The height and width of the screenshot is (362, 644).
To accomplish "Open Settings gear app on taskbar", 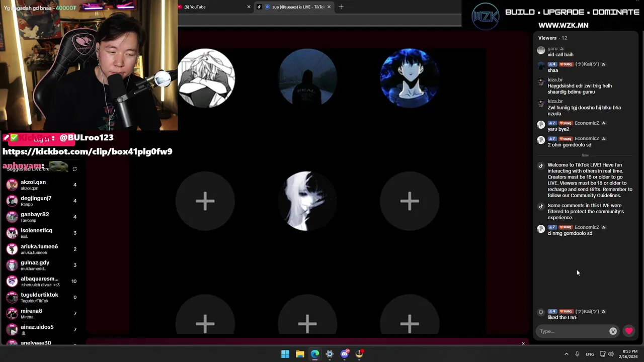I will pyautogui.click(x=330, y=354).
